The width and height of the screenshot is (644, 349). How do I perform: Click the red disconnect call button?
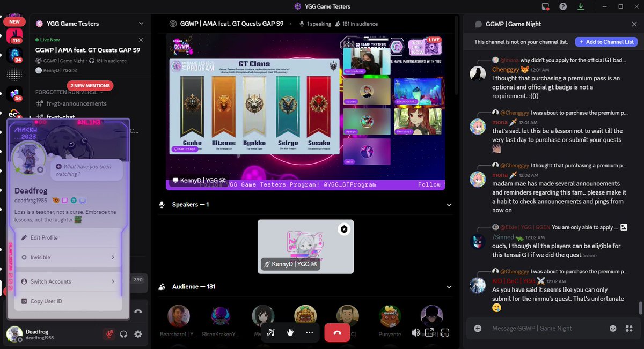click(x=337, y=332)
